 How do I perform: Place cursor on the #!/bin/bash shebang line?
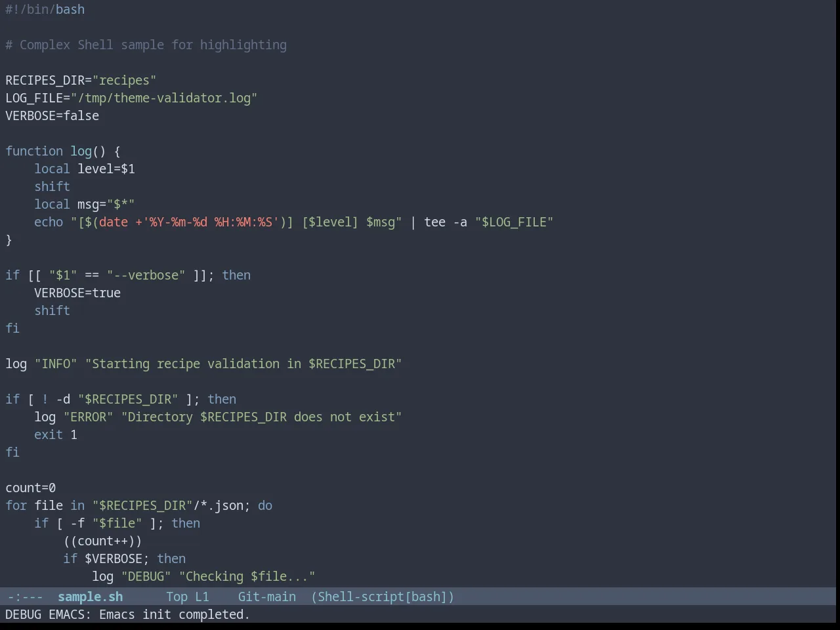(x=45, y=9)
